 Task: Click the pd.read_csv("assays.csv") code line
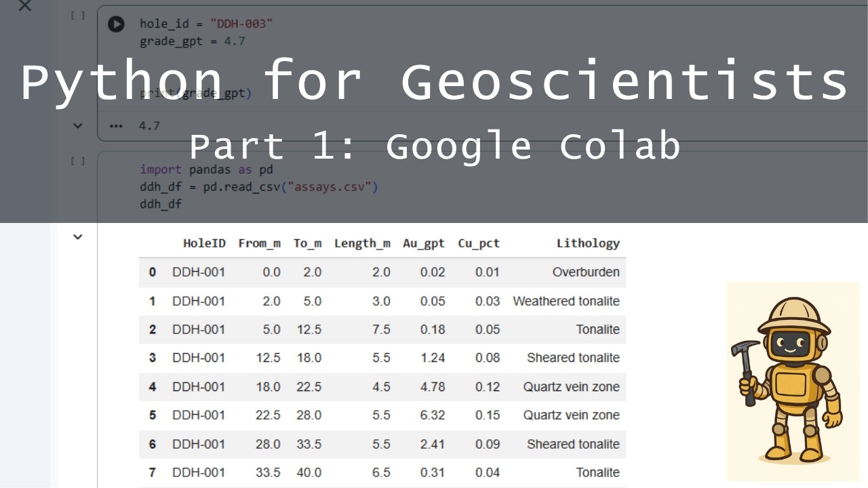[259, 186]
